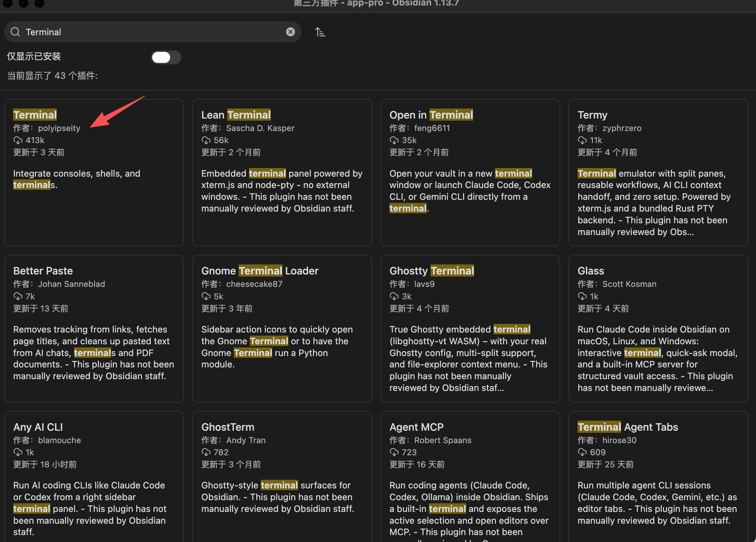Click the 609 download count icon
This screenshot has width=756, height=542.
pyautogui.click(x=582, y=452)
